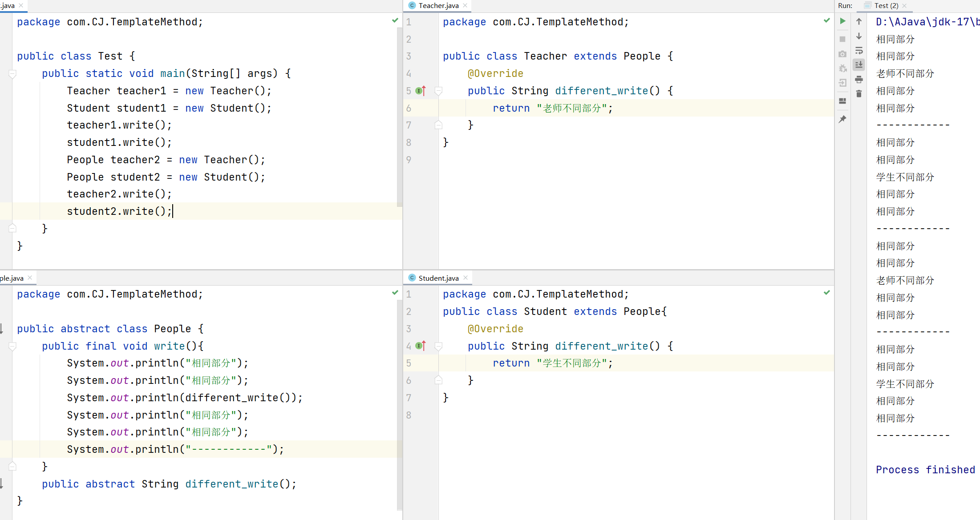Collapse main method fold in Test class

pyautogui.click(x=12, y=74)
